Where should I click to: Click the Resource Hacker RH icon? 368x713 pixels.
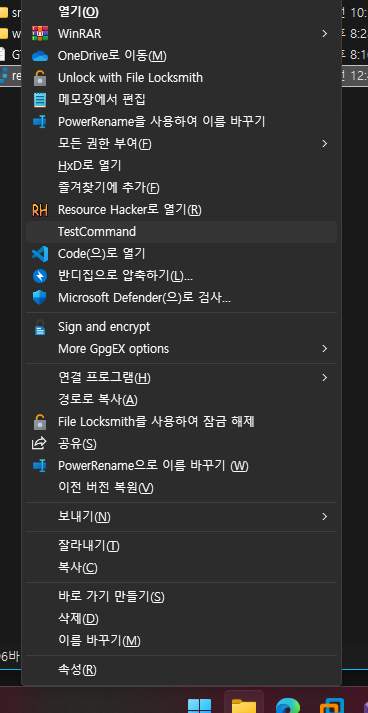click(40, 210)
